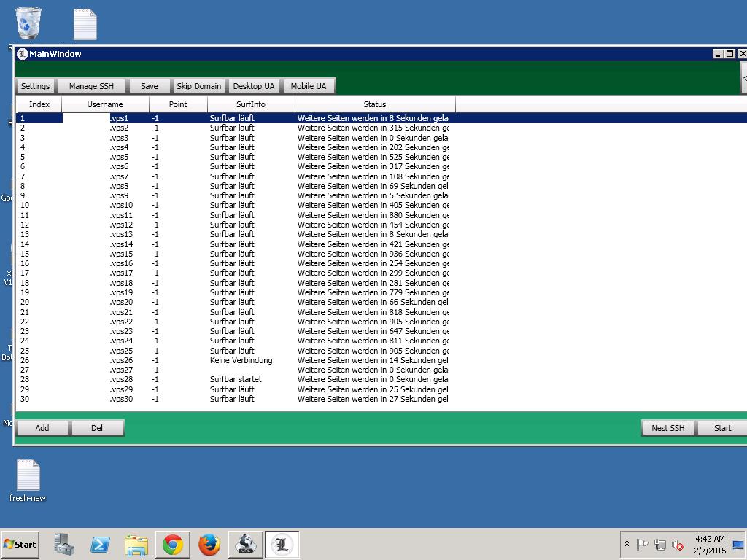Click Skip Domain button
This screenshot has width=747, height=560.
tap(198, 86)
